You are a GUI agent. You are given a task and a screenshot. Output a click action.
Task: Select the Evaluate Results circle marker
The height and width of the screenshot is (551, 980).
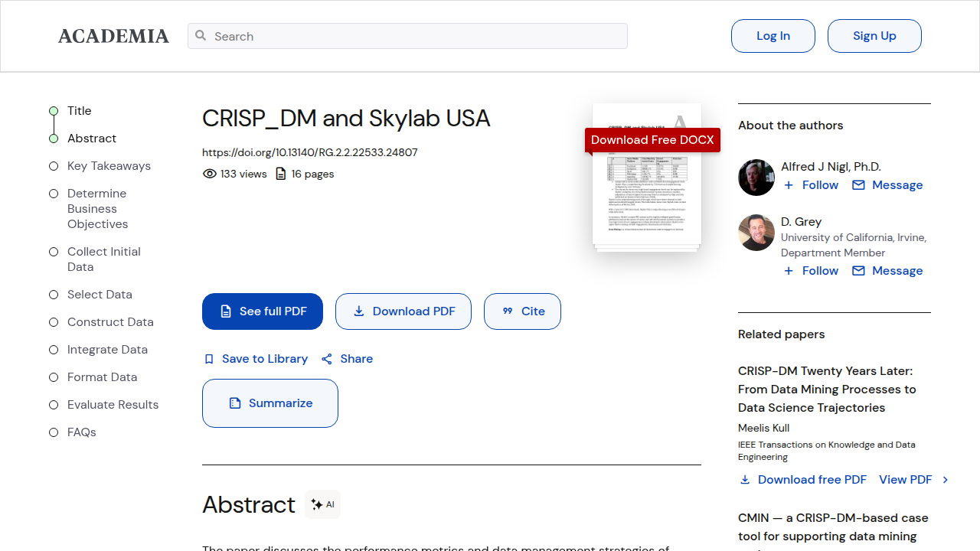(54, 405)
